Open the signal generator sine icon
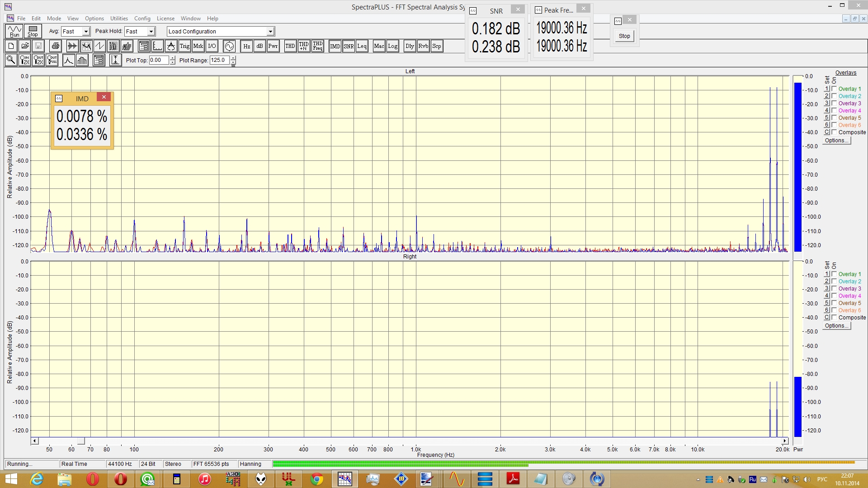The image size is (868, 488). click(229, 46)
